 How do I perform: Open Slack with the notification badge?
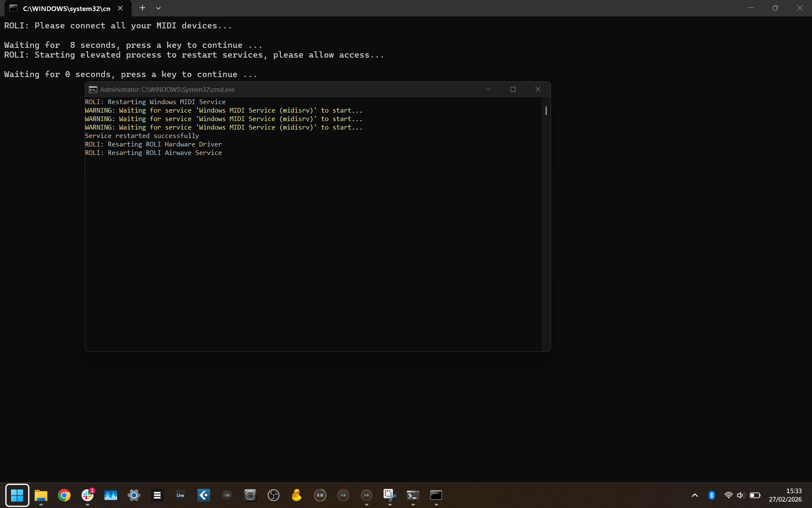(x=88, y=495)
